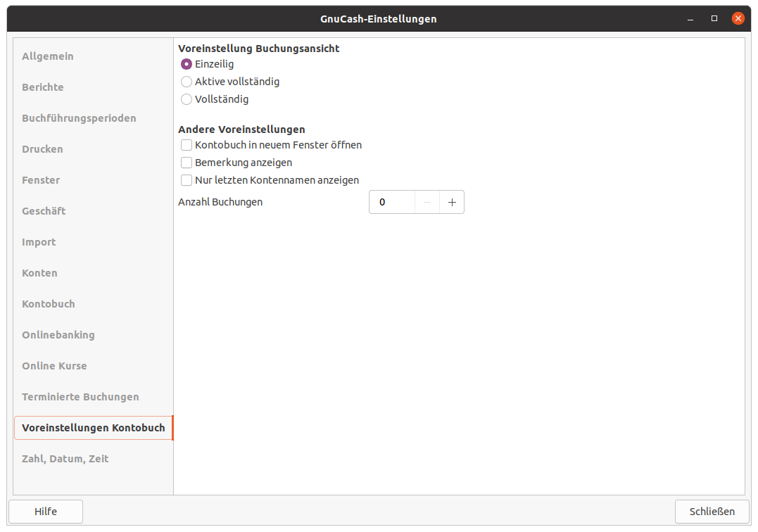The width and height of the screenshot is (758, 532).
Task: Choose the Aktive vollständig option
Action: (x=187, y=82)
